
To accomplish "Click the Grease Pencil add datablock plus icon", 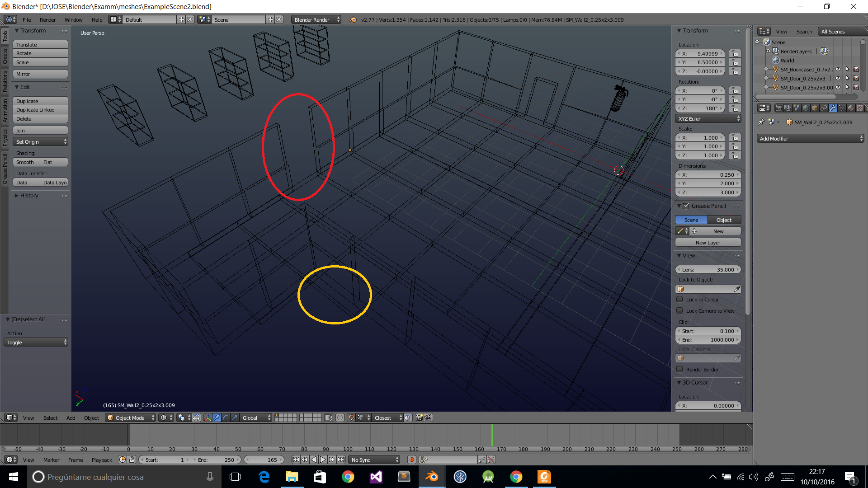I will pyautogui.click(x=694, y=231).
